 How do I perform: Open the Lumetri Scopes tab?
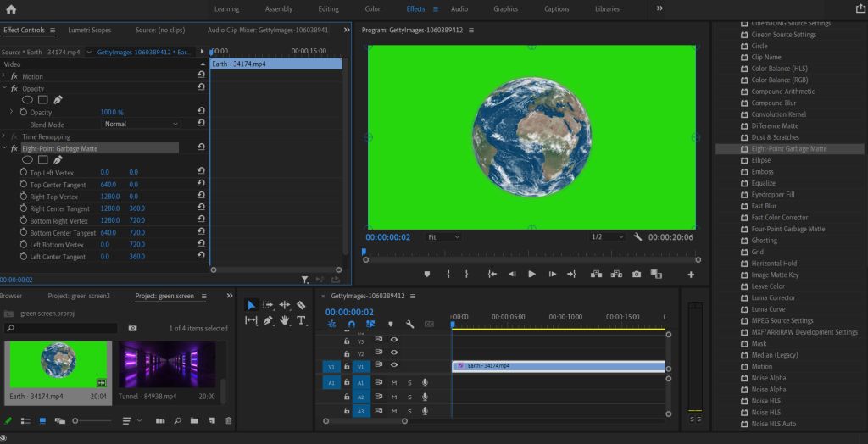pos(89,30)
